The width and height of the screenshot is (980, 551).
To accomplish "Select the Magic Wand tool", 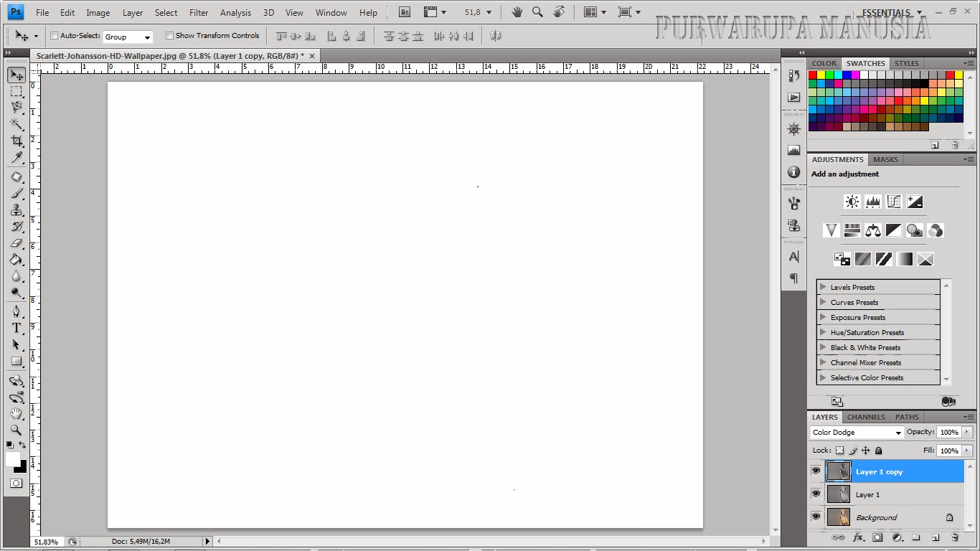I will 16,124.
